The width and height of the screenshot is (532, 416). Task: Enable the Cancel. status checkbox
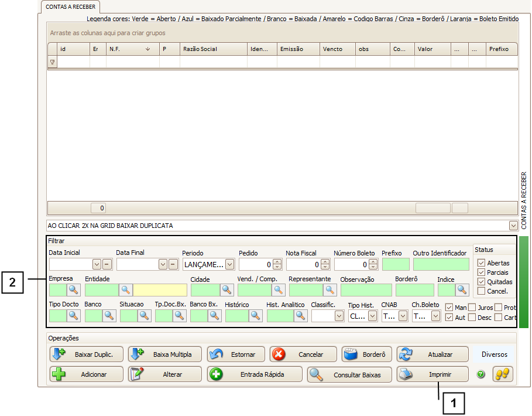[x=482, y=291]
